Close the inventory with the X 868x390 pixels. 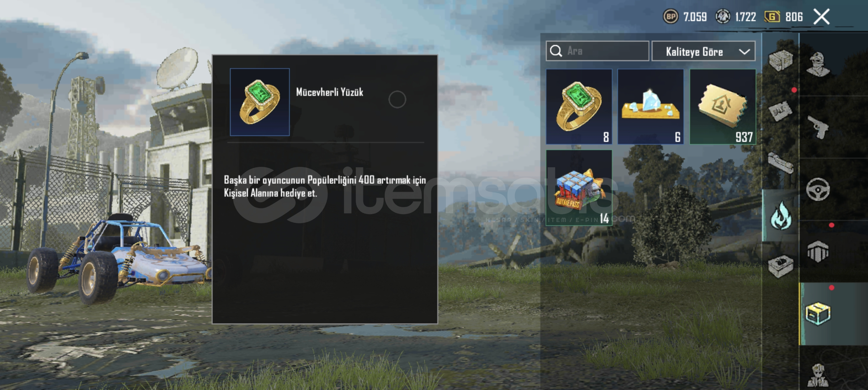tap(821, 17)
